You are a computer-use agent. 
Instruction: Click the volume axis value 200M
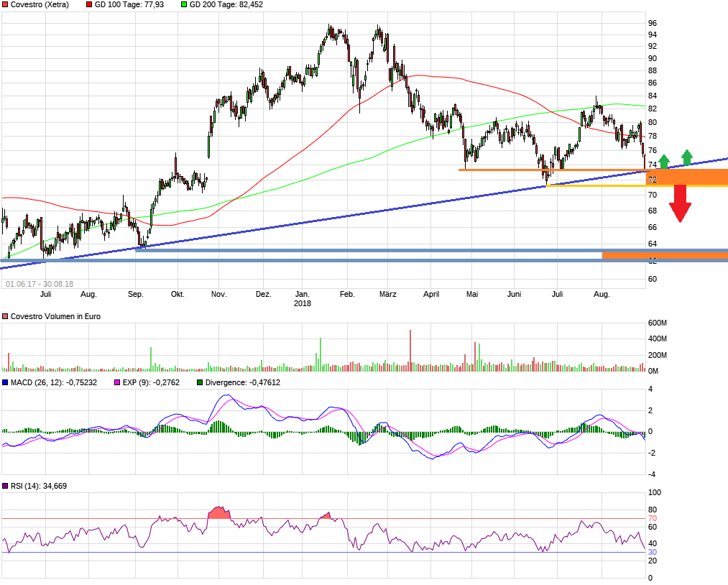(658, 355)
